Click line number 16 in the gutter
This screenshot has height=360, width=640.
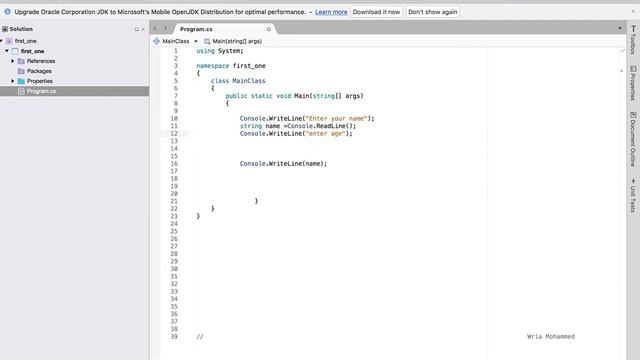(174, 164)
